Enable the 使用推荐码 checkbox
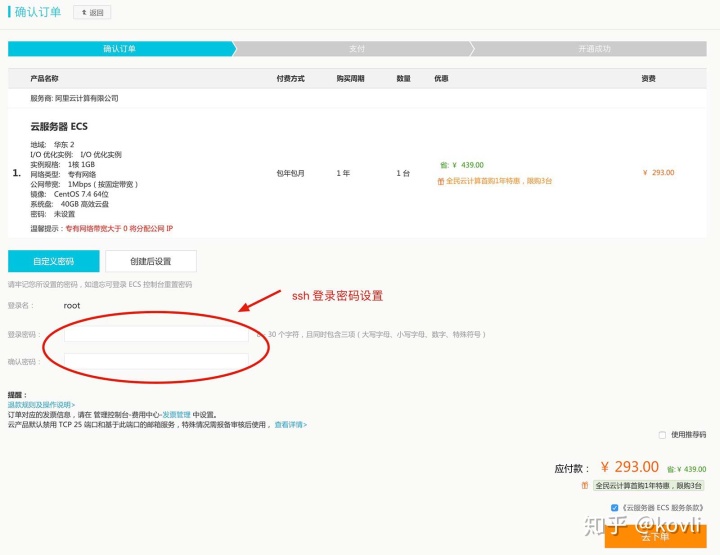Screen dimensions: 720x555 point(662,435)
